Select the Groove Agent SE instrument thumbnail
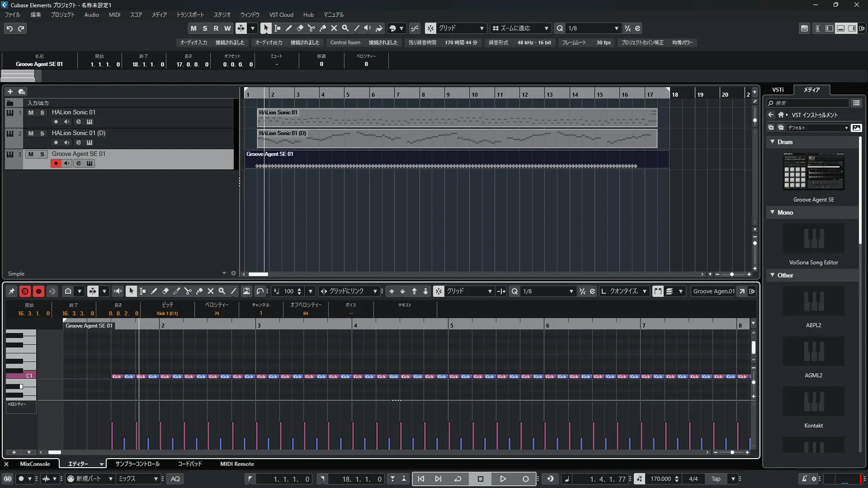The width and height of the screenshot is (868, 488). 813,172
